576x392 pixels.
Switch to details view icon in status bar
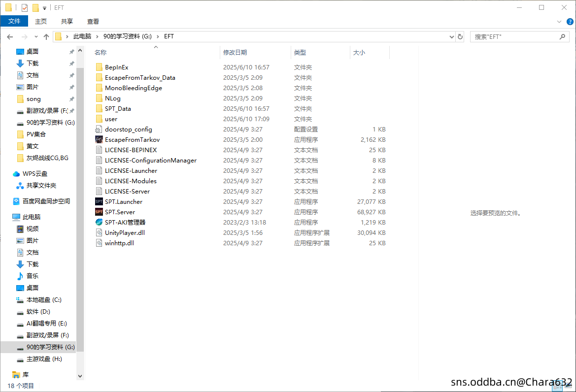pos(558,386)
